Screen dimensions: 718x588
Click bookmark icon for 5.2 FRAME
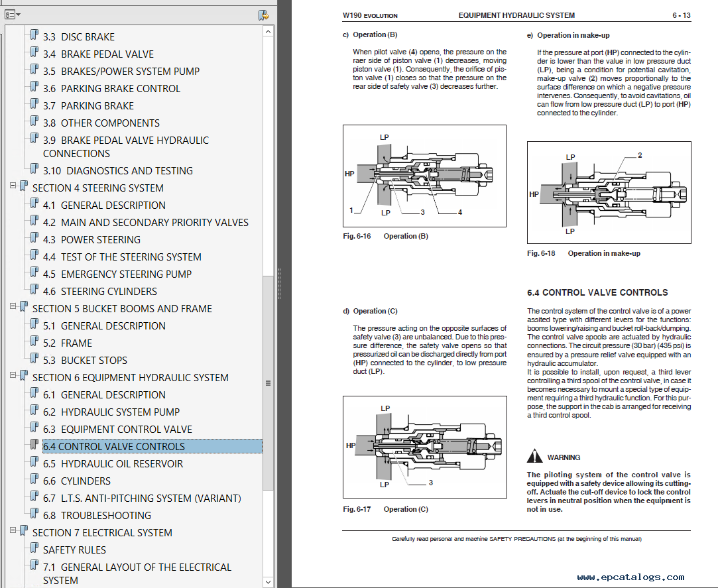pyautogui.click(x=34, y=341)
